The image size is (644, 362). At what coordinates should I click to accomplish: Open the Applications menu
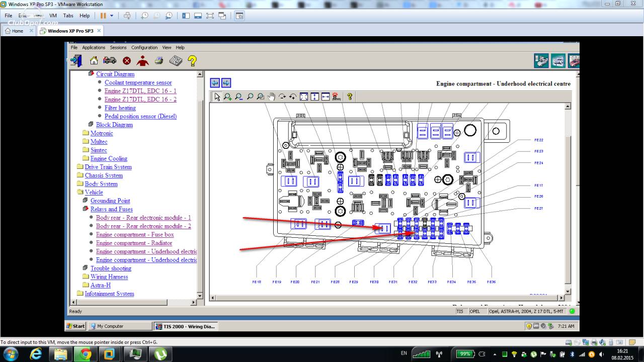(94, 48)
